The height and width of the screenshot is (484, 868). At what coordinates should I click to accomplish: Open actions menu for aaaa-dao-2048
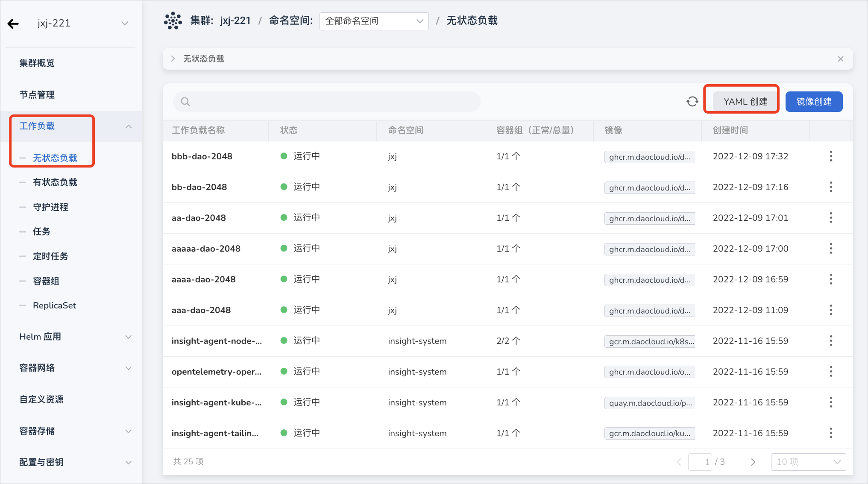click(x=831, y=279)
